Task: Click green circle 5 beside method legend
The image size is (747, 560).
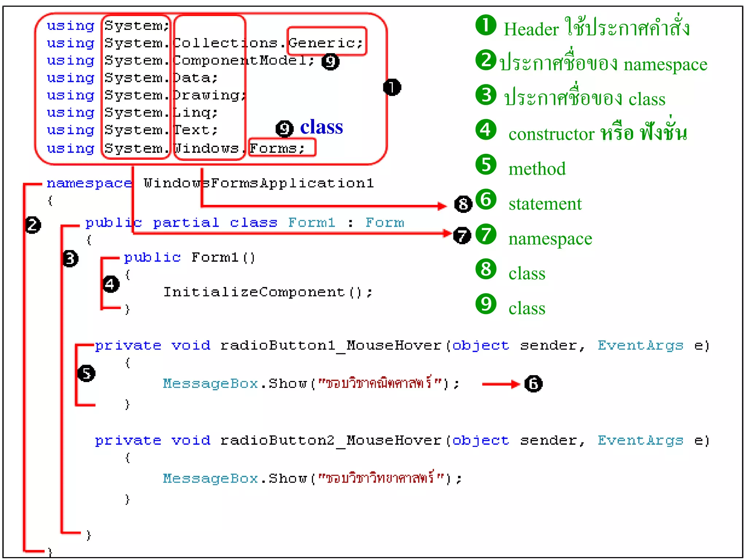Action: (486, 164)
